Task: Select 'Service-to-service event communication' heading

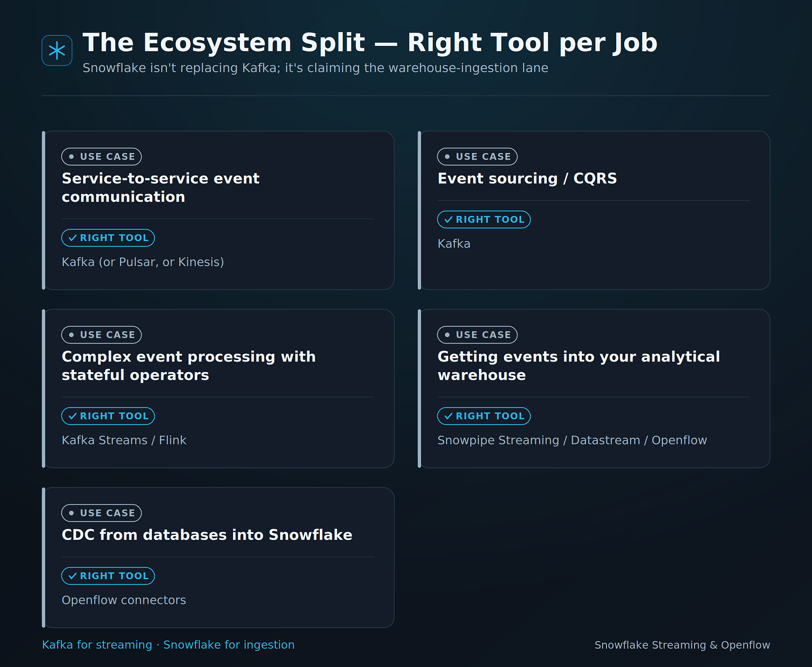Action: pos(160,188)
